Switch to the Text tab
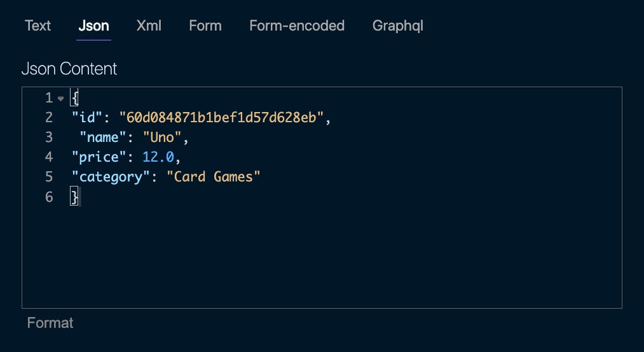The height and width of the screenshot is (352, 644). tap(38, 25)
